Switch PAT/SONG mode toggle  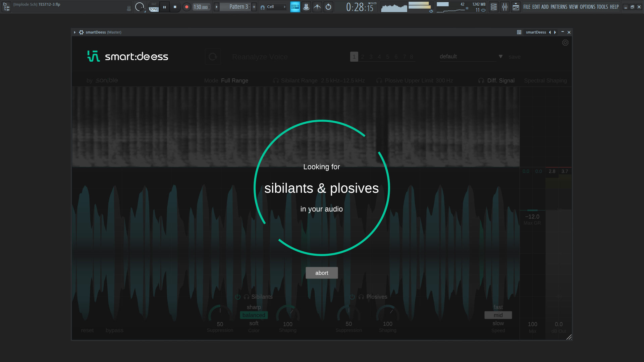(154, 7)
